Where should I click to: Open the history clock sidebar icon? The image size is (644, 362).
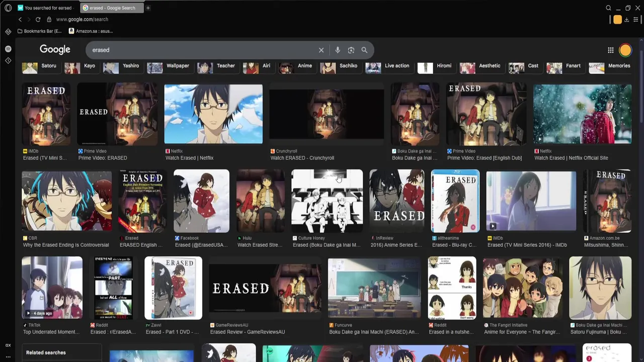(x=8, y=60)
